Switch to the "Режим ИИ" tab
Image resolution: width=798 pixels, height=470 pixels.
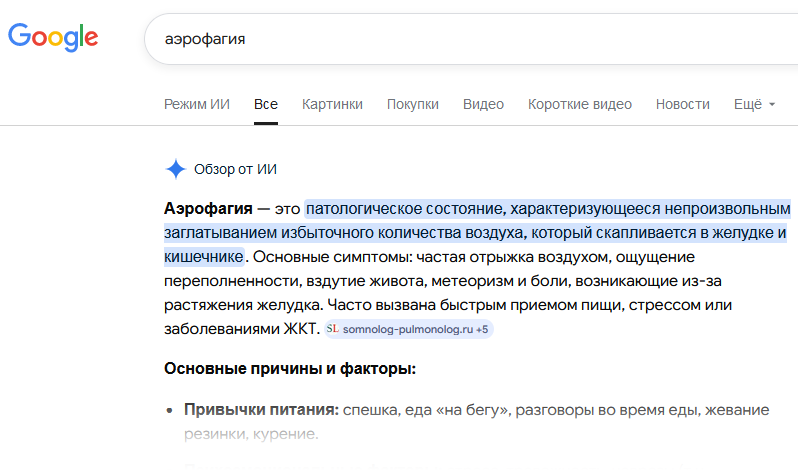pyautogui.click(x=196, y=104)
